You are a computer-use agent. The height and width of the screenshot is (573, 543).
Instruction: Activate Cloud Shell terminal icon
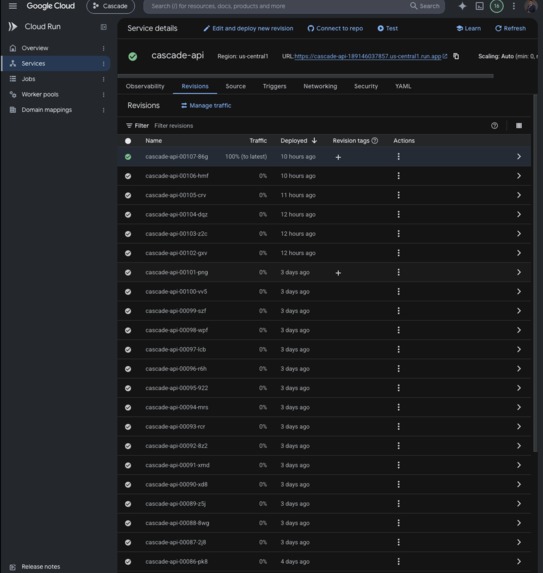(479, 6)
